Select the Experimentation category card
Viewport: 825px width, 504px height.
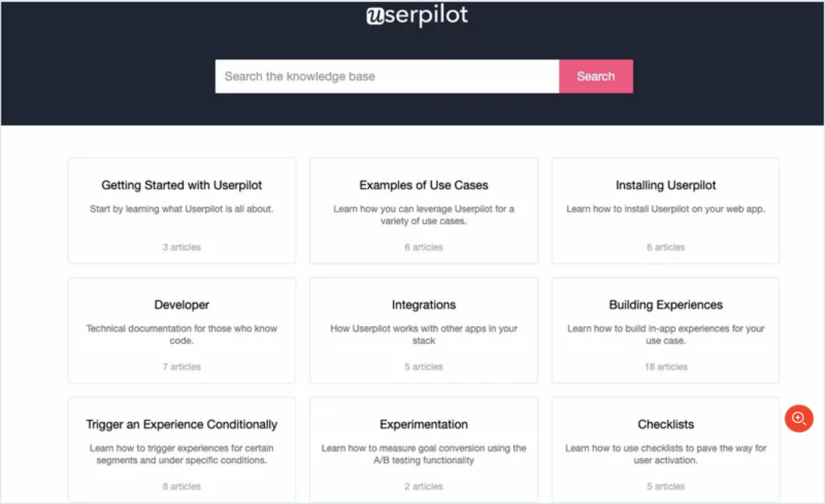point(424,424)
